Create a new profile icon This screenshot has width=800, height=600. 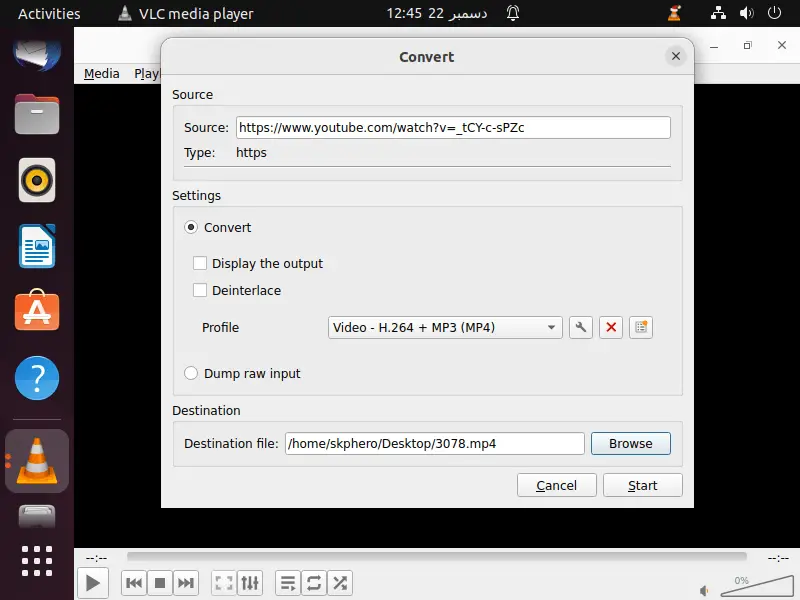pyautogui.click(x=641, y=328)
